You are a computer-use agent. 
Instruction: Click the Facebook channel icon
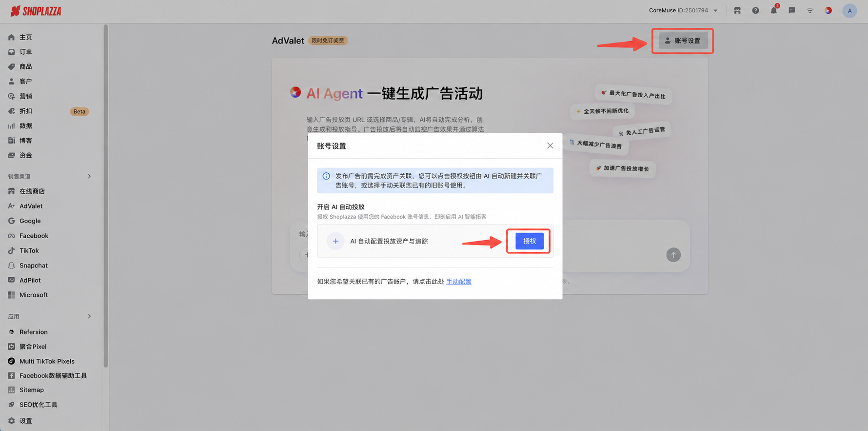[11, 236]
